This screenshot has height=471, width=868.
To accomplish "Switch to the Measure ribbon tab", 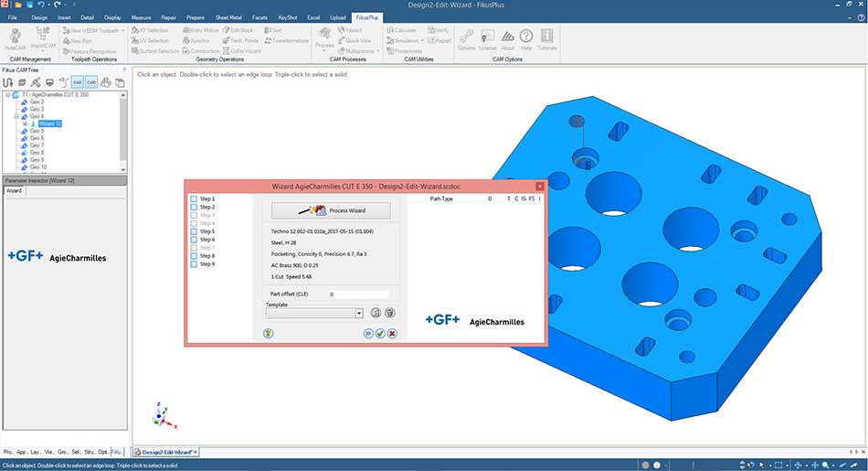I will 141,17.
